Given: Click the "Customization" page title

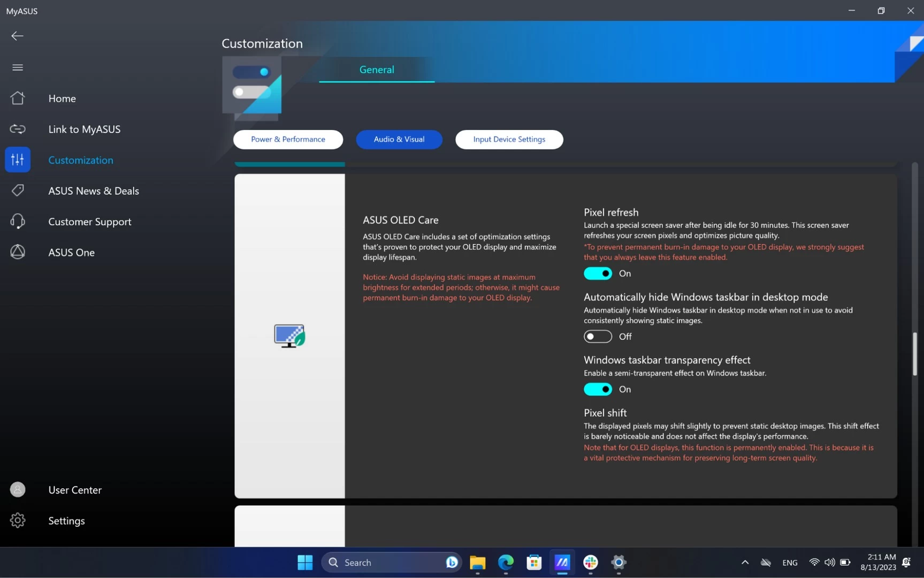Looking at the screenshot, I should [x=262, y=43].
